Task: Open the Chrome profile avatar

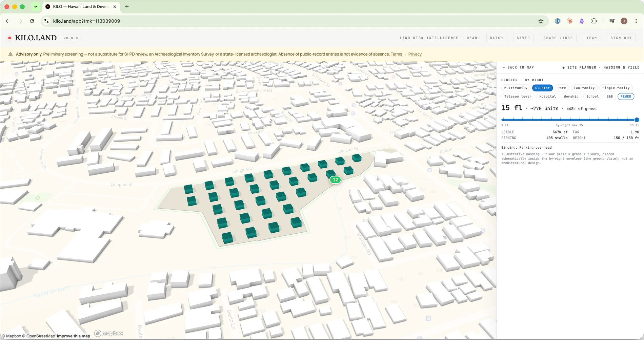Action: coord(624,21)
